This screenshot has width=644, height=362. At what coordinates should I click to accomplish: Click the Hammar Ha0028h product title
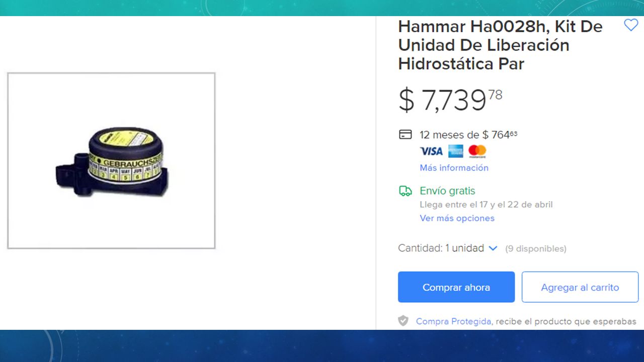500,45
